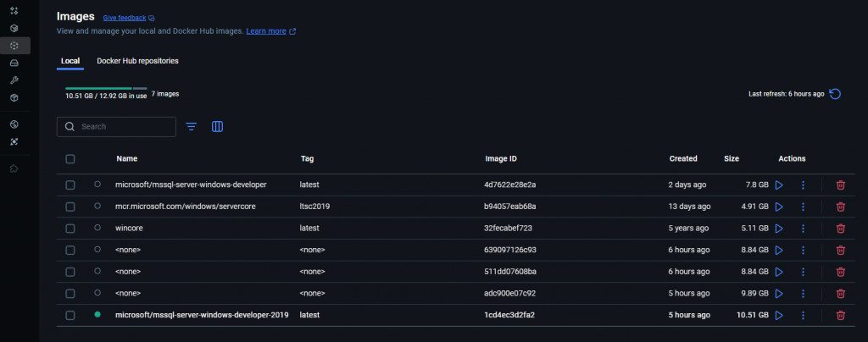The width and height of the screenshot is (868, 342).
Task: Delete image 511dd07608ba
Action: point(840,272)
